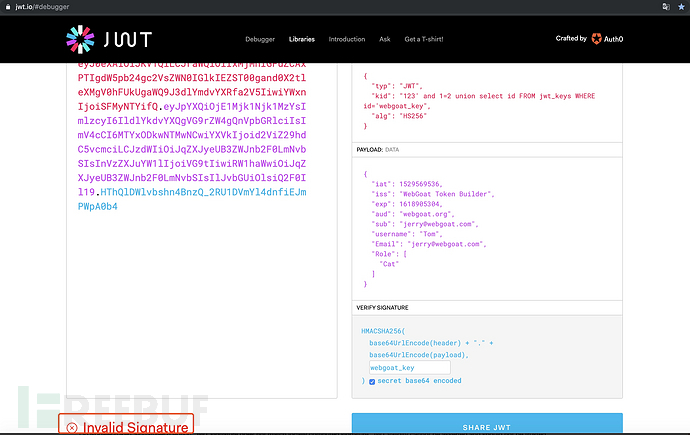Click the webgoat_key secret input field
Image resolution: width=690 pixels, height=435 pixels.
(410, 367)
